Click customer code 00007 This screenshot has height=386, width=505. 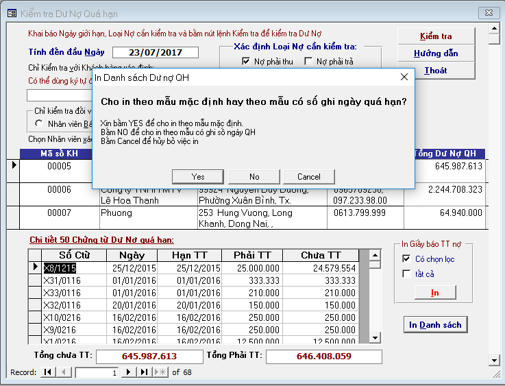click(x=59, y=213)
